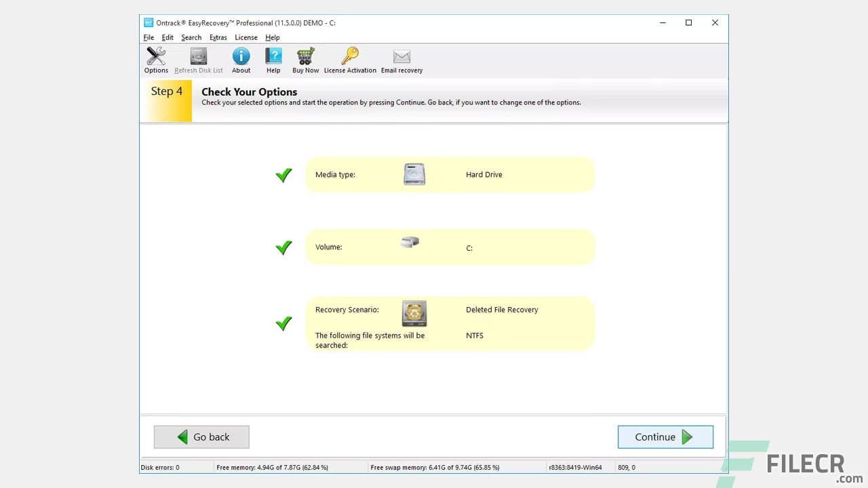
Task: Click the green checkmark beside Volume
Action: (x=283, y=247)
